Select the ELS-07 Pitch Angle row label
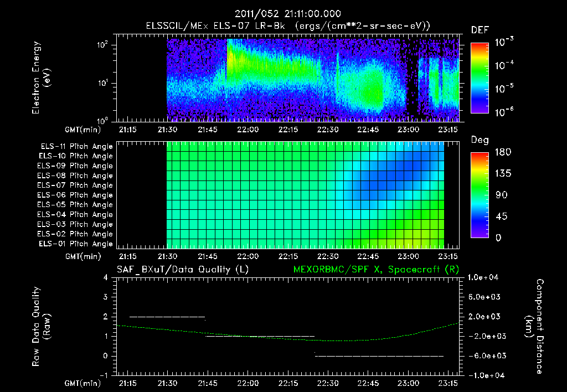Image resolution: width=567 pixels, height=392 pixels. (75, 185)
